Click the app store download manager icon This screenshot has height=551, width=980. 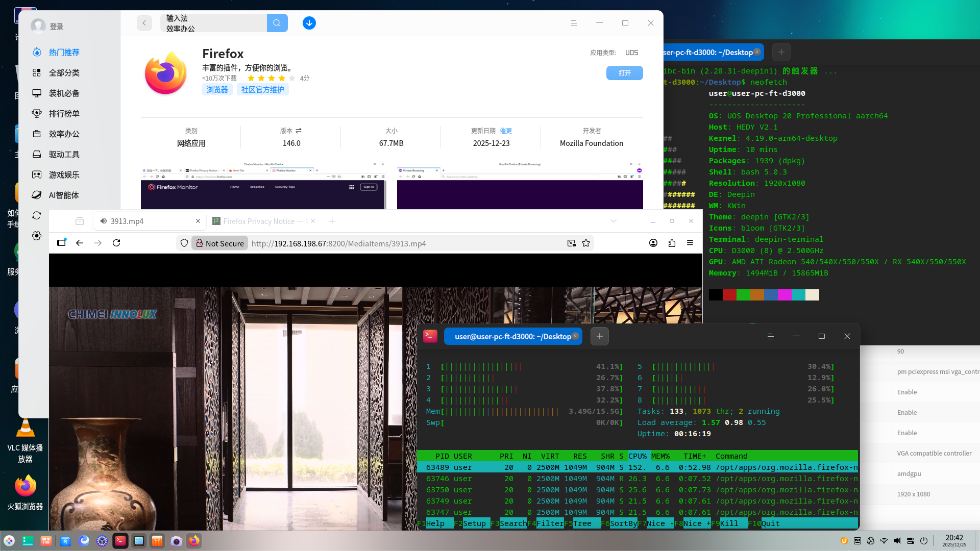tap(309, 23)
